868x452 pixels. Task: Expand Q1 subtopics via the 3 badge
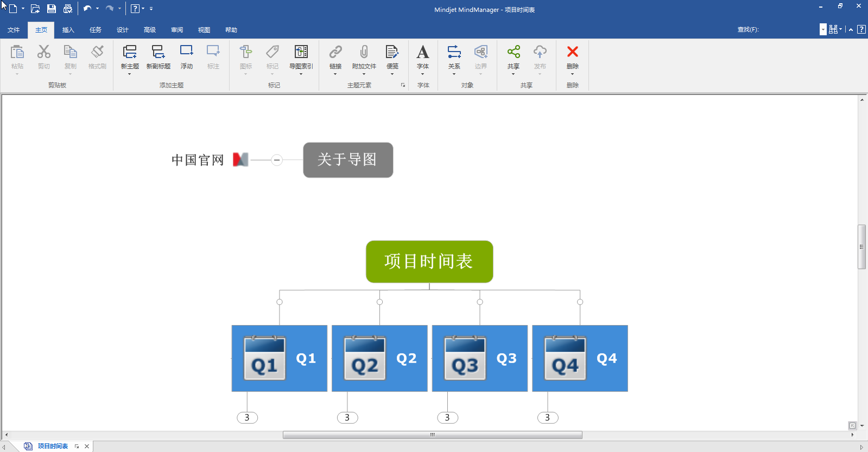coord(247,418)
